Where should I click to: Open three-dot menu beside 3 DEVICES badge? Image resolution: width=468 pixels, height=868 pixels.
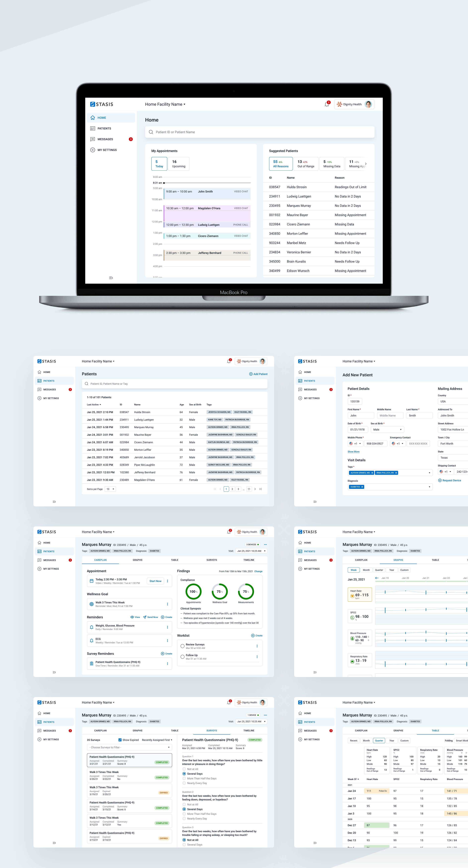pyautogui.click(x=265, y=545)
